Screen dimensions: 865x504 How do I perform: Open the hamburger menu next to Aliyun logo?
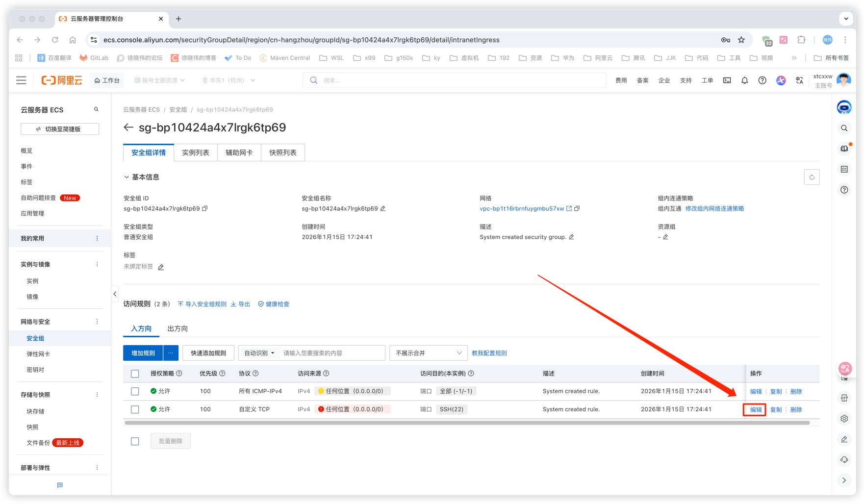[21, 80]
